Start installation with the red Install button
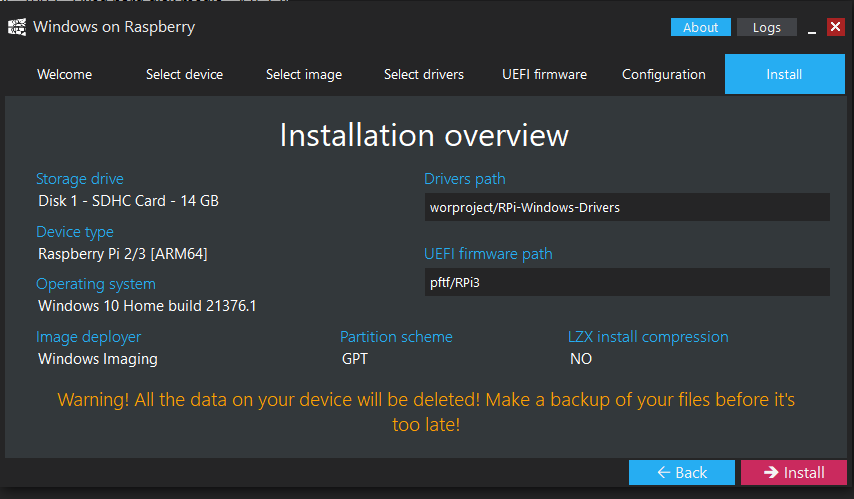This screenshot has height=499, width=854. coord(793,472)
